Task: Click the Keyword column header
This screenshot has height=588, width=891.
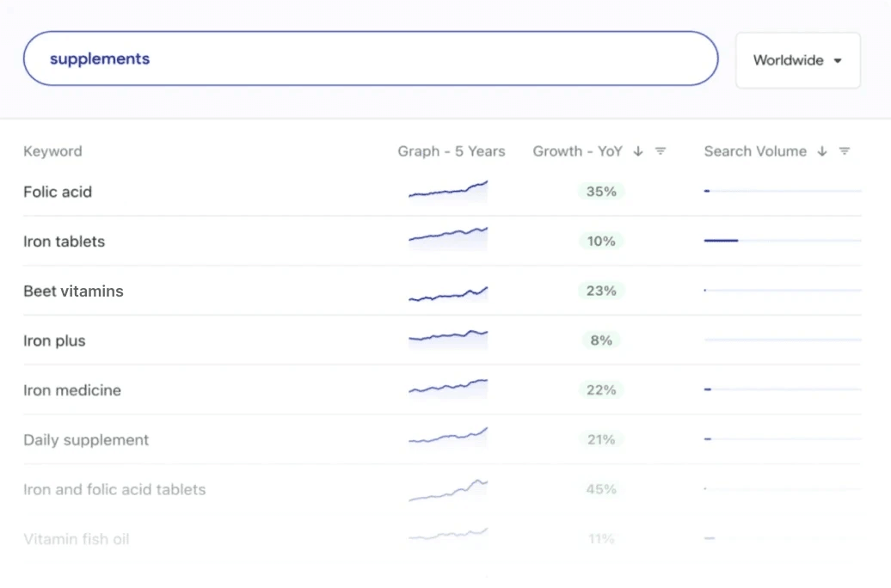Action: (52, 150)
